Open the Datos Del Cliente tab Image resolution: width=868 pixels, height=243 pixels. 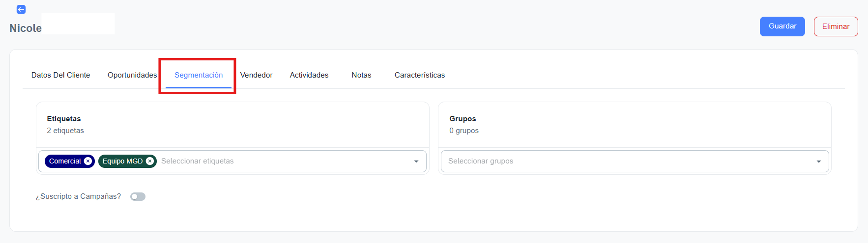tap(60, 75)
